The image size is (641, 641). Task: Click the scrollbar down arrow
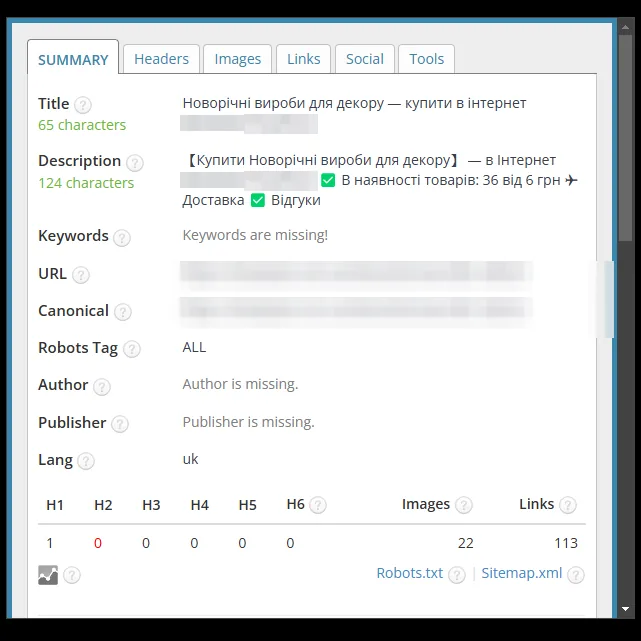tap(625, 609)
